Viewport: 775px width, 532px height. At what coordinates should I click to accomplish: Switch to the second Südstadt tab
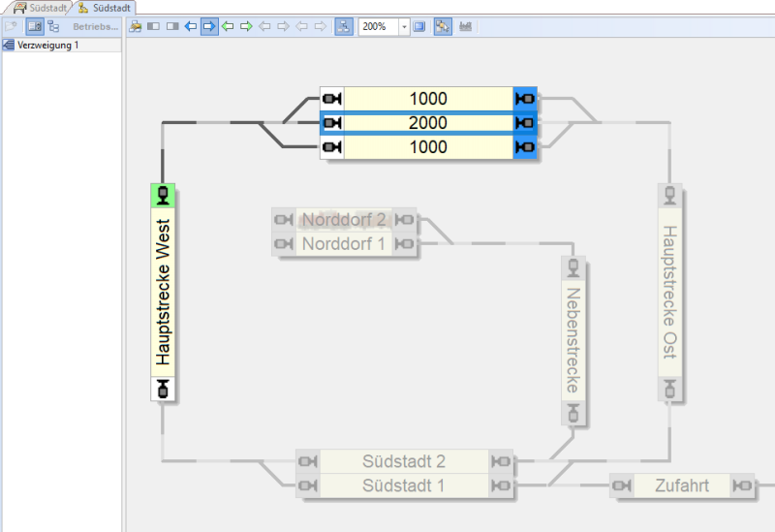pos(105,7)
